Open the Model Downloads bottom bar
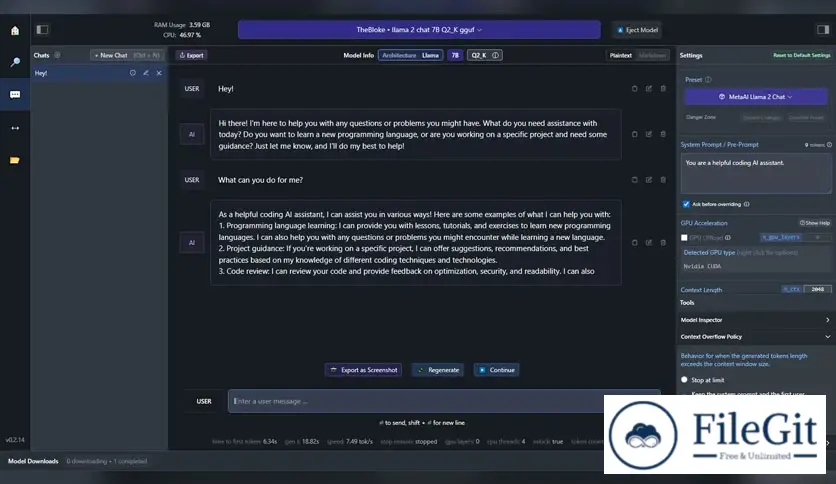 (x=33, y=461)
